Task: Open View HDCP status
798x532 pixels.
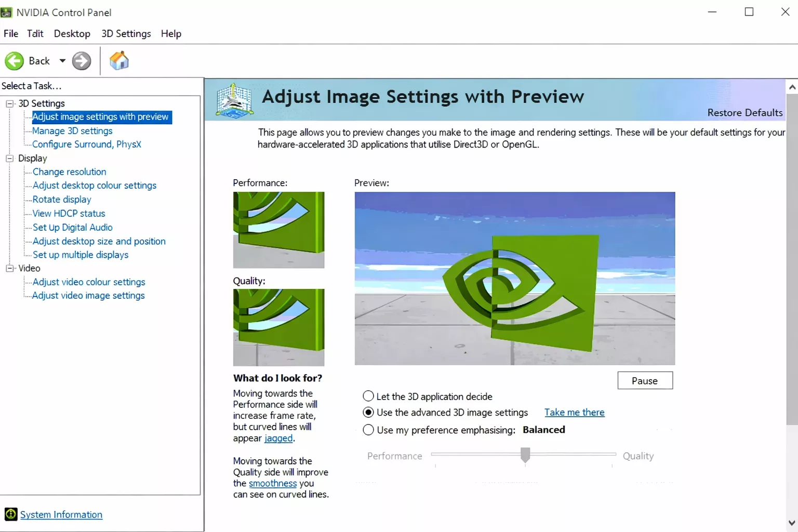Action: (69, 214)
